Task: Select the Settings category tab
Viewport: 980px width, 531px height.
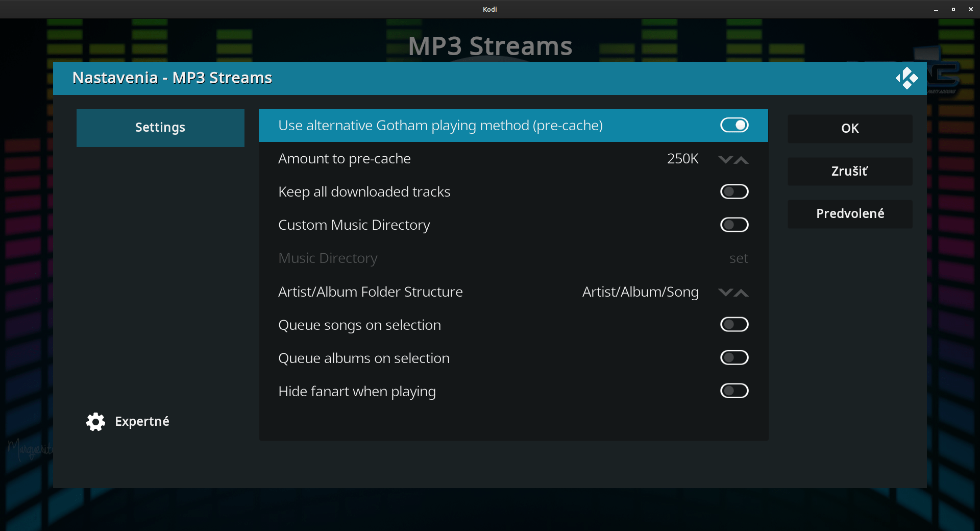Action: click(x=160, y=128)
